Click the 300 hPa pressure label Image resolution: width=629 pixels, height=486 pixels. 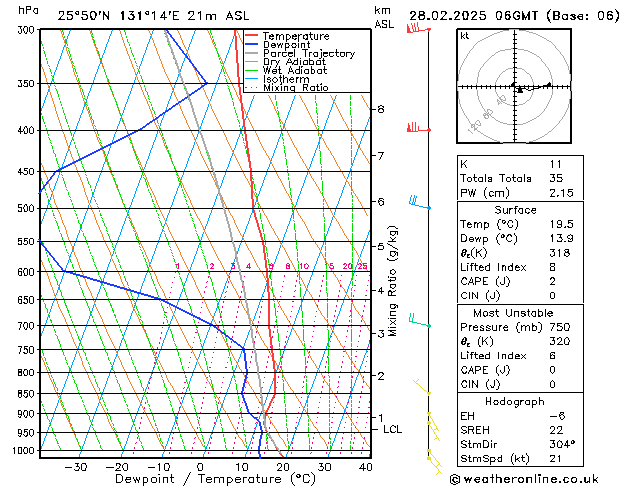click(x=28, y=30)
